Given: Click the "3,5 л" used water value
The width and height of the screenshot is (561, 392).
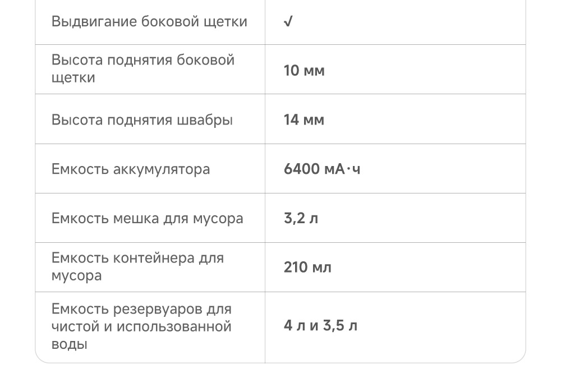Looking at the screenshot, I should pyautogui.click(x=341, y=326).
